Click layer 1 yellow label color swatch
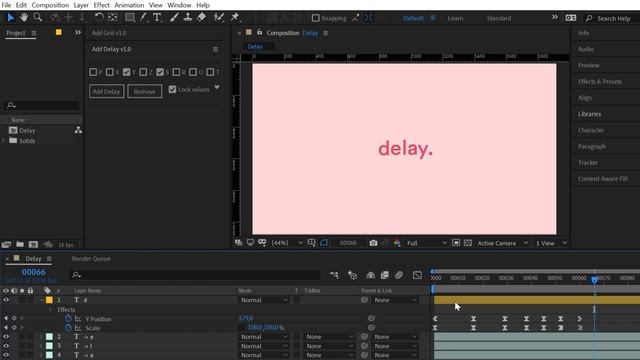The image size is (640, 360). [49, 300]
